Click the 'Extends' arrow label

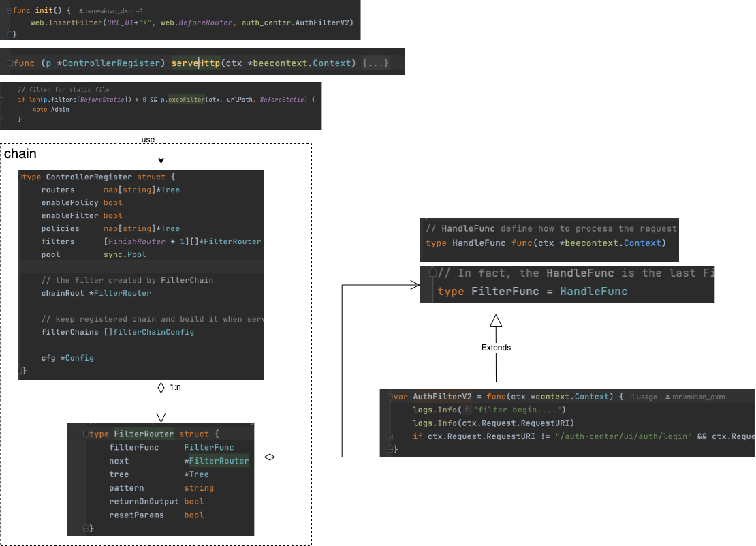(496, 348)
